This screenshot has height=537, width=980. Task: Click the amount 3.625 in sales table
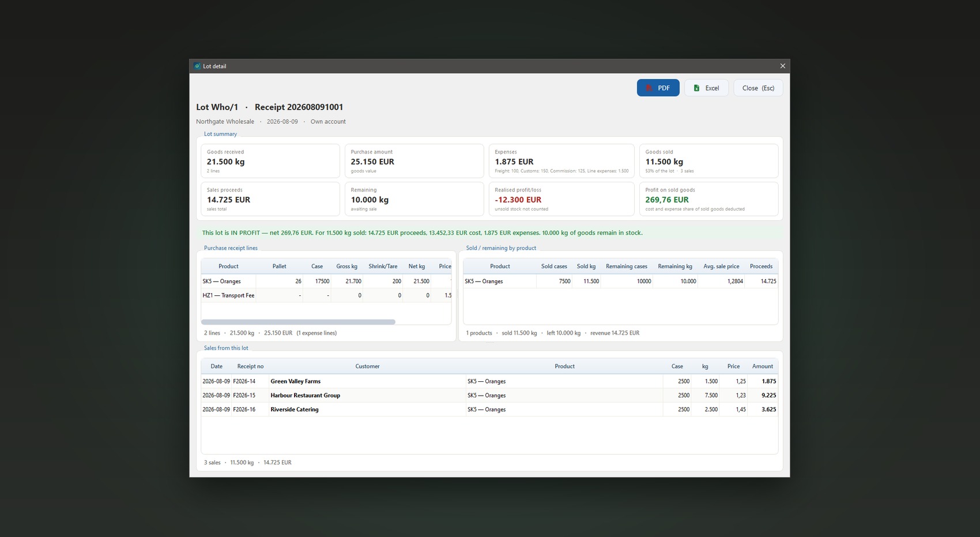768,410
